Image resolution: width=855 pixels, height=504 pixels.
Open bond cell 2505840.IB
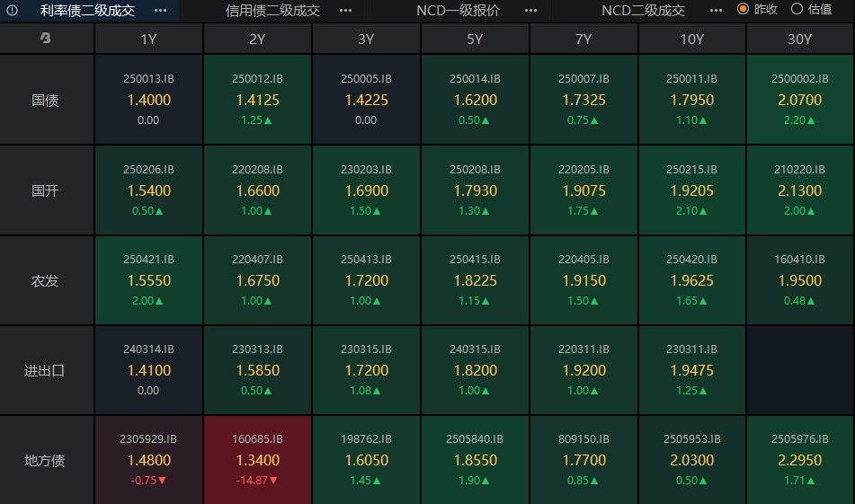point(475,460)
